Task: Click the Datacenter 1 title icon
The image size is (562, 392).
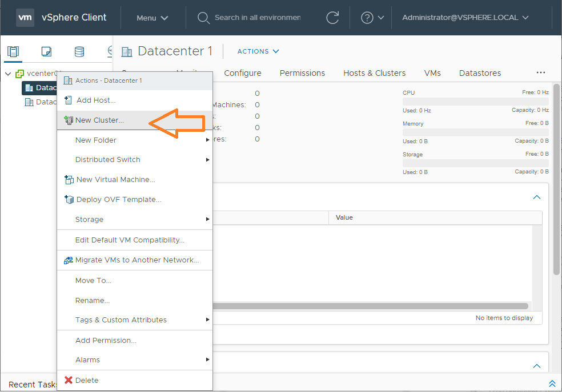Action: [127, 52]
